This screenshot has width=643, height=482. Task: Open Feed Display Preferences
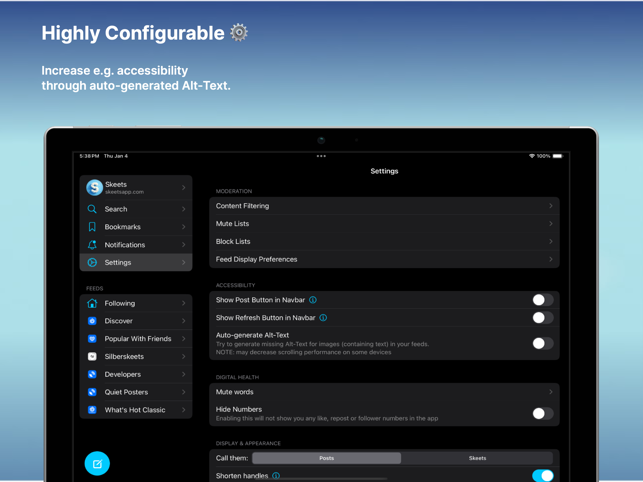(x=384, y=259)
